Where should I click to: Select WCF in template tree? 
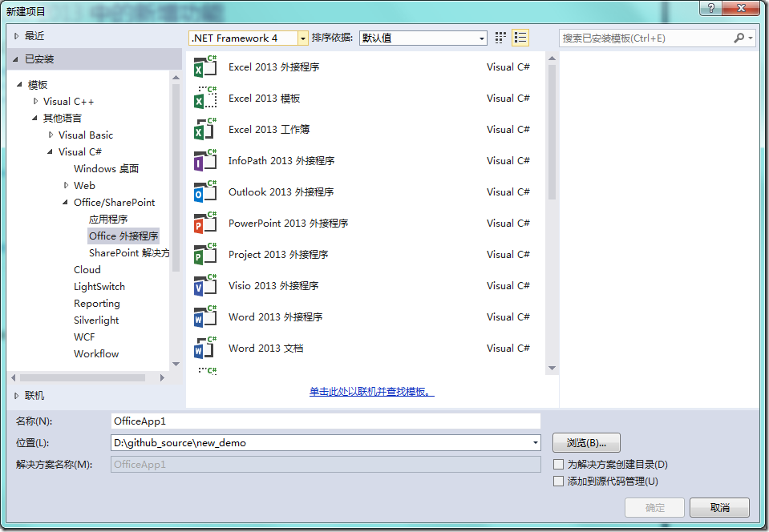click(84, 337)
